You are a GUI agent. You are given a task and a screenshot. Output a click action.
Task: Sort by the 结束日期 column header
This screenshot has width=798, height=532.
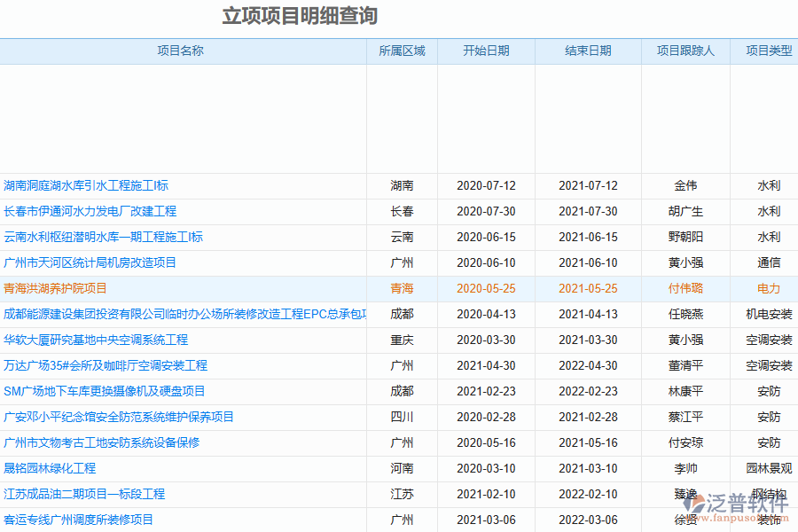click(x=588, y=51)
